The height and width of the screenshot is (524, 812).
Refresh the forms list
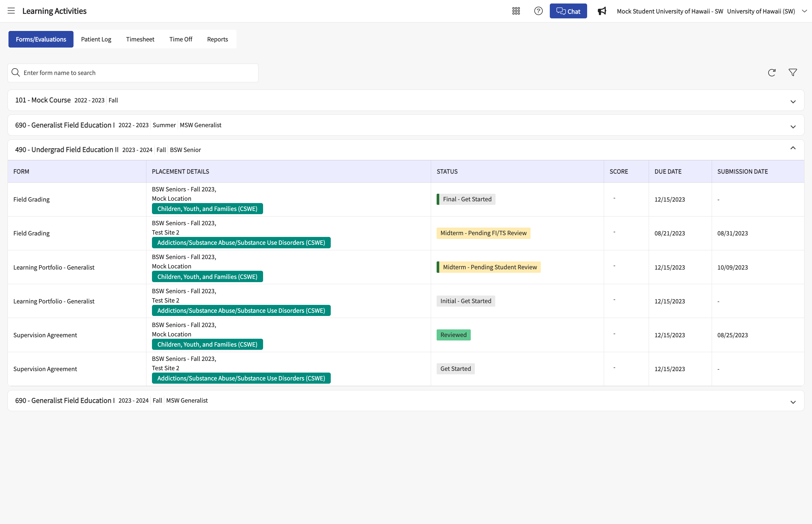[x=771, y=72]
